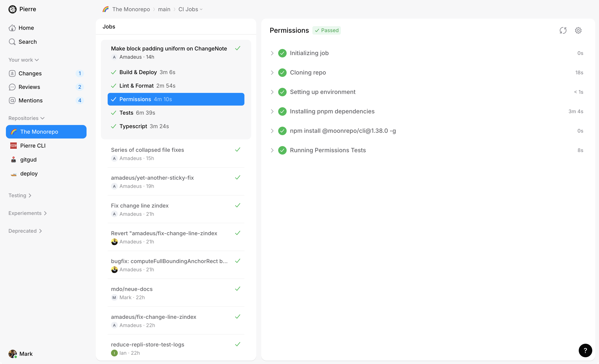Select the Build & Deploy job
The width and height of the screenshot is (599, 364).
click(147, 72)
